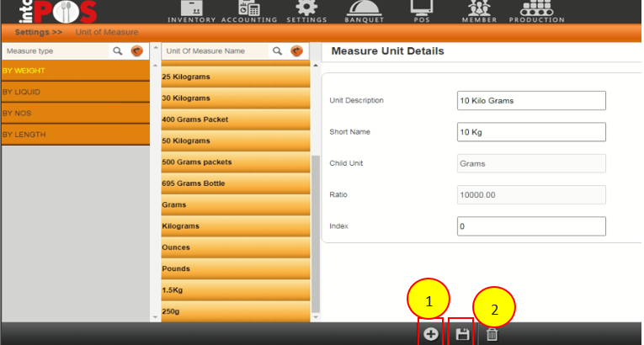
Task: Open the Inventory module
Action: click(x=192, y=12)
